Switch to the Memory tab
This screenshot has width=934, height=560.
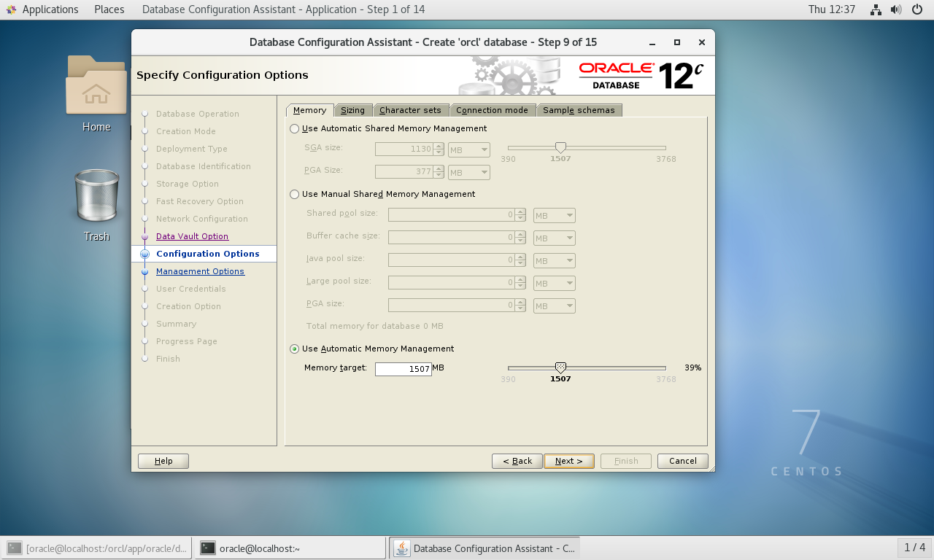click(x=309, y=110)
